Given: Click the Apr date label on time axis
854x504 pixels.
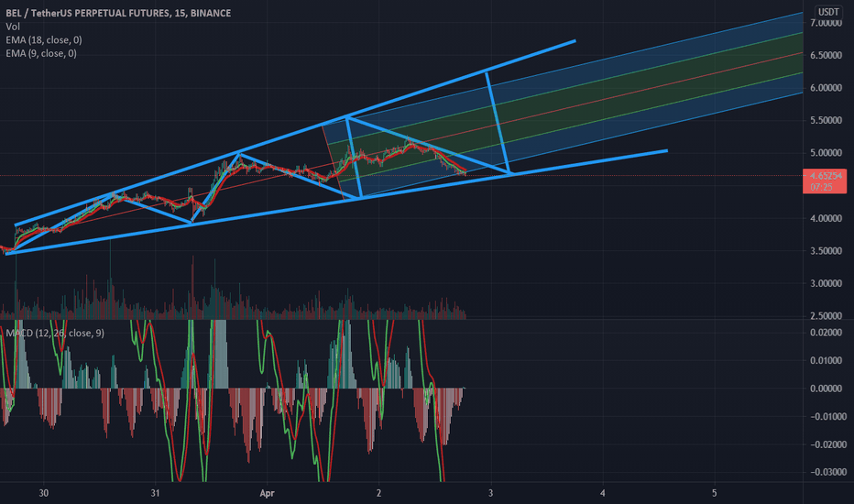Looking at the screenshot, I should pyautogui.click(x=267, y=493).
